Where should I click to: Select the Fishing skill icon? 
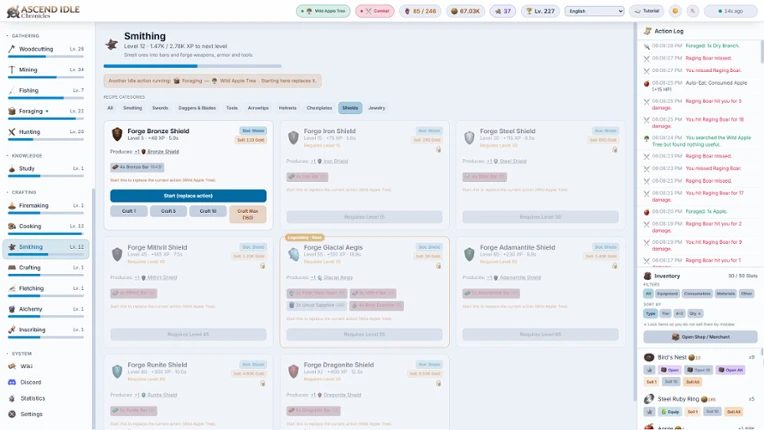12,90
